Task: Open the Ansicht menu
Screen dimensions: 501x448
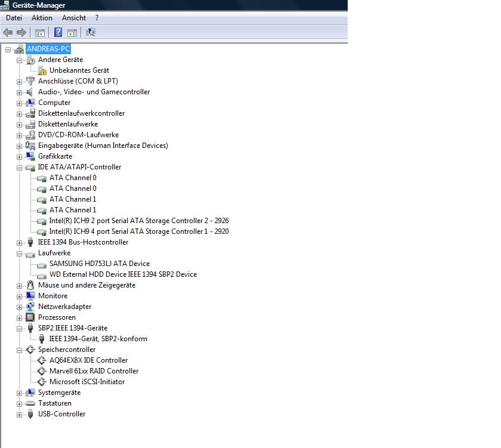Action: click(x=74, y=18)
